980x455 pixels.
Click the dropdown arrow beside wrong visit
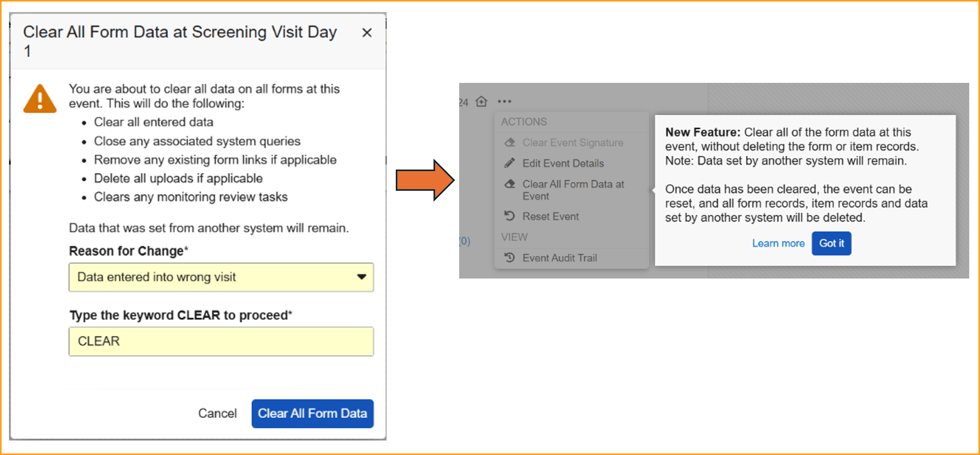click(x=361, y=277)
